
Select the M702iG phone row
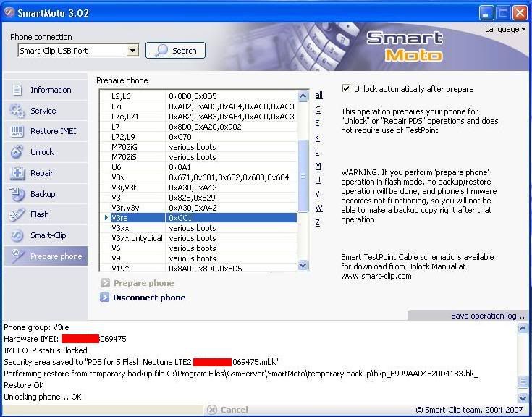[x=198, y=147]
